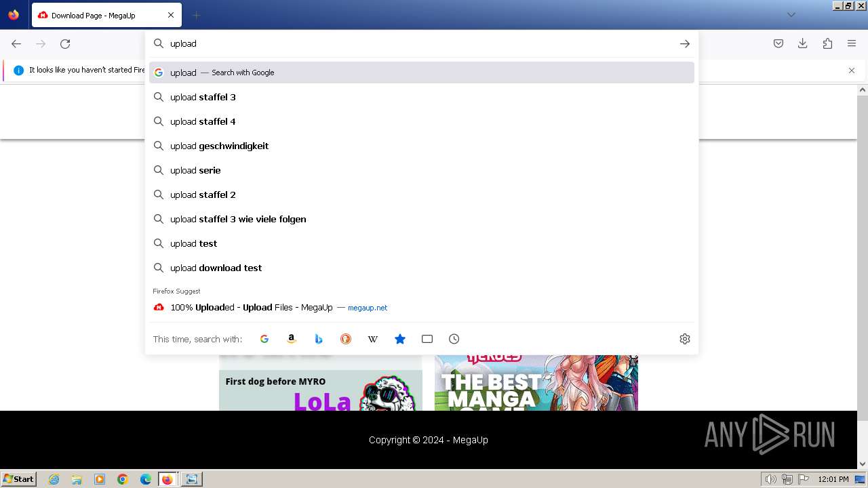
Task: Click into the address bar text field
Action: click(420, 43)
